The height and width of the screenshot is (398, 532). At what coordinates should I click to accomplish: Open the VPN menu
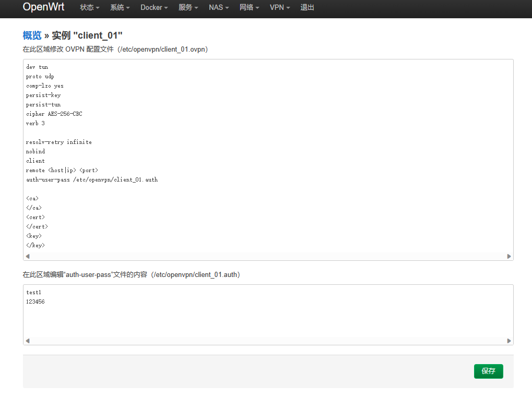[279, 8]
